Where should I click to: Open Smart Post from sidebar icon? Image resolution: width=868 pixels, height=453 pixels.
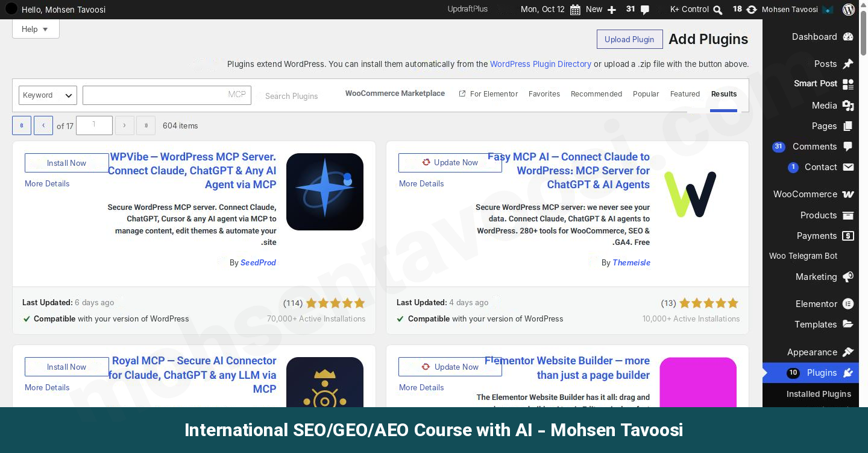coord(848,84)
